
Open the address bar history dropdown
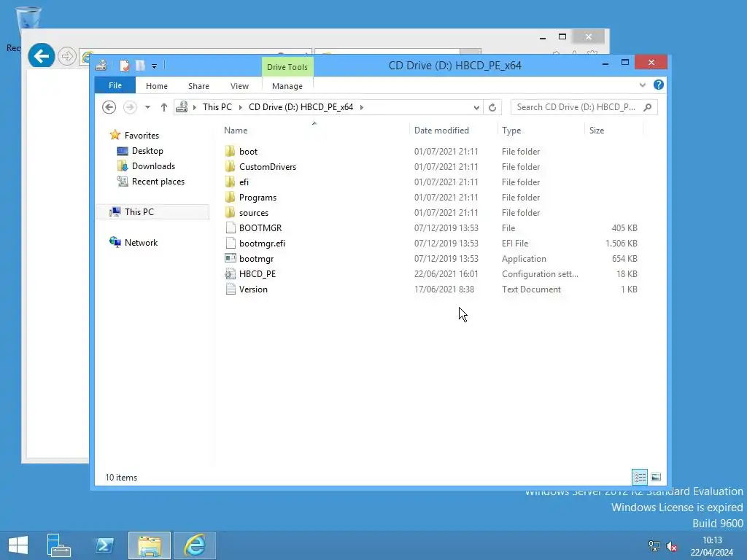pos(476,107)
